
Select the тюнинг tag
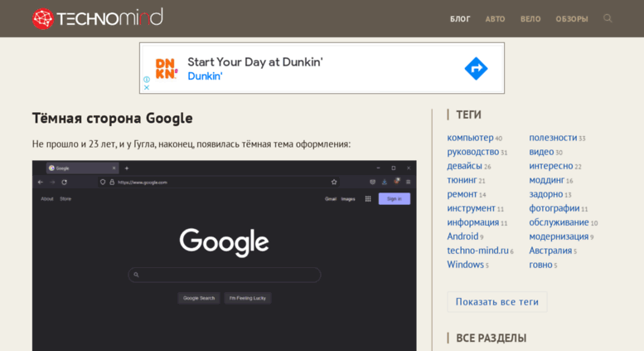coord(462,180)
